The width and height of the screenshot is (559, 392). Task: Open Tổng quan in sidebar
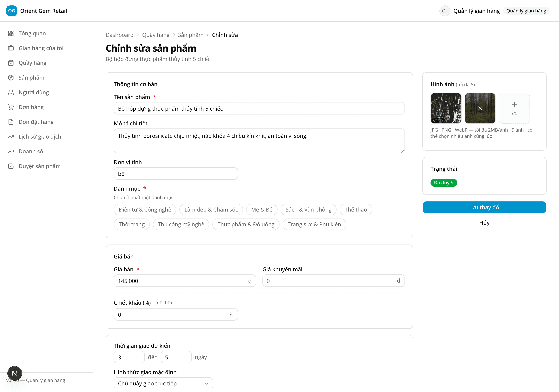46,33
